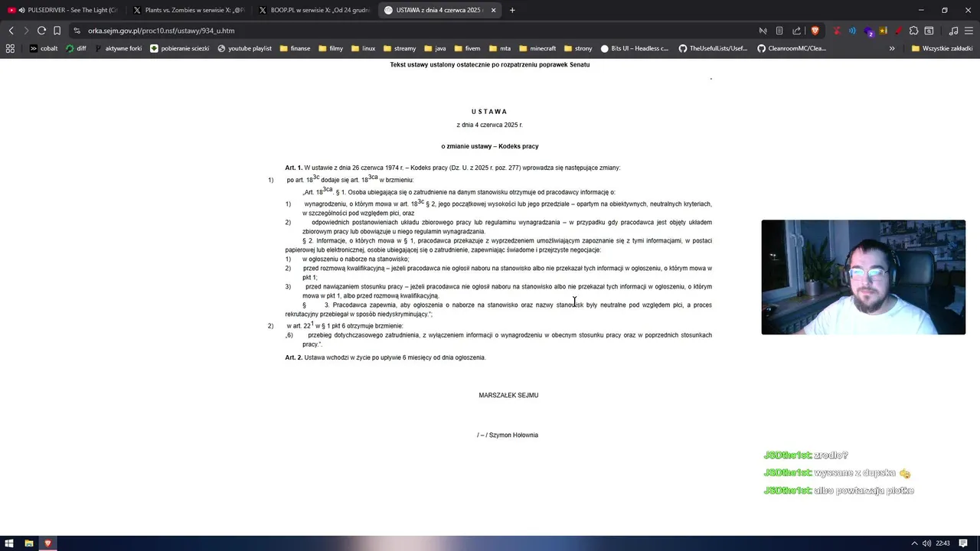980x551 pixels.
Task: Expand the streamy bookmarks folder
Action: click(399, 48)
